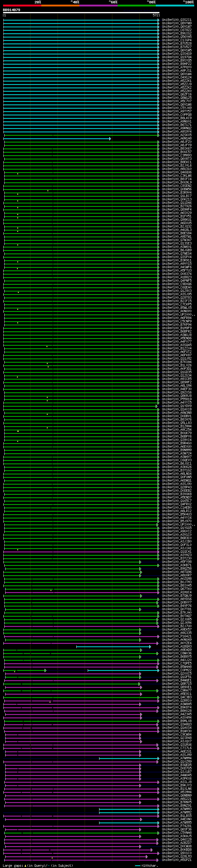Image resolution: width=197 pixels, height=868 pixels.
Task: Select the UniRef100_Q0B0Y7 label
Action: point(177,603)
